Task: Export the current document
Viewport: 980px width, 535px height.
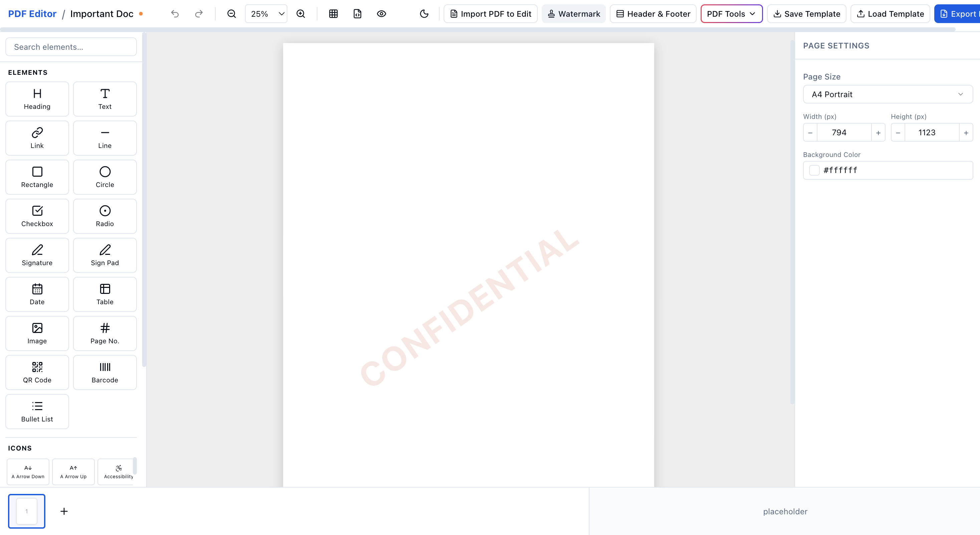Action: click(959, 14)
